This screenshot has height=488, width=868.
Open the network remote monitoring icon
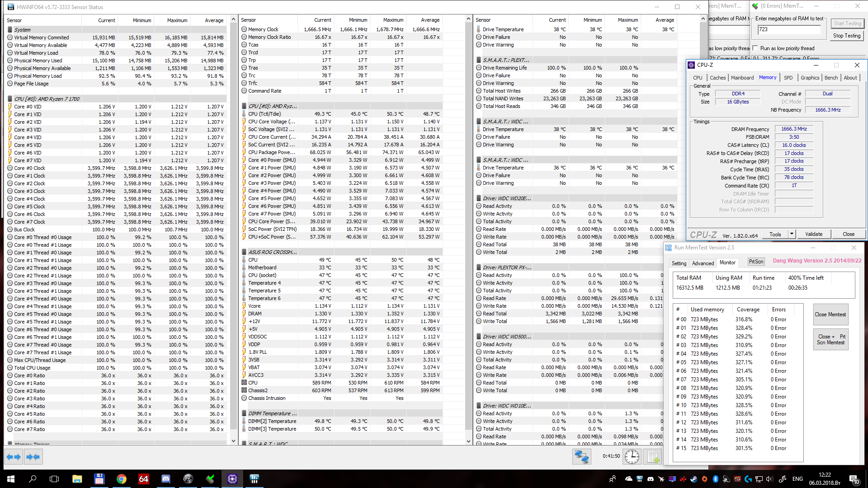coord(581,456)
